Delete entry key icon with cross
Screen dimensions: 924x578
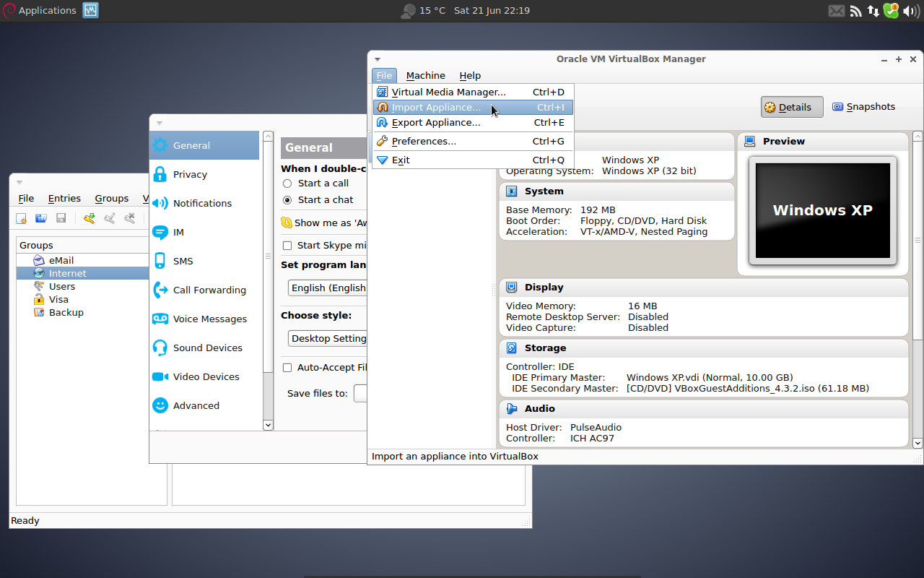129,218
